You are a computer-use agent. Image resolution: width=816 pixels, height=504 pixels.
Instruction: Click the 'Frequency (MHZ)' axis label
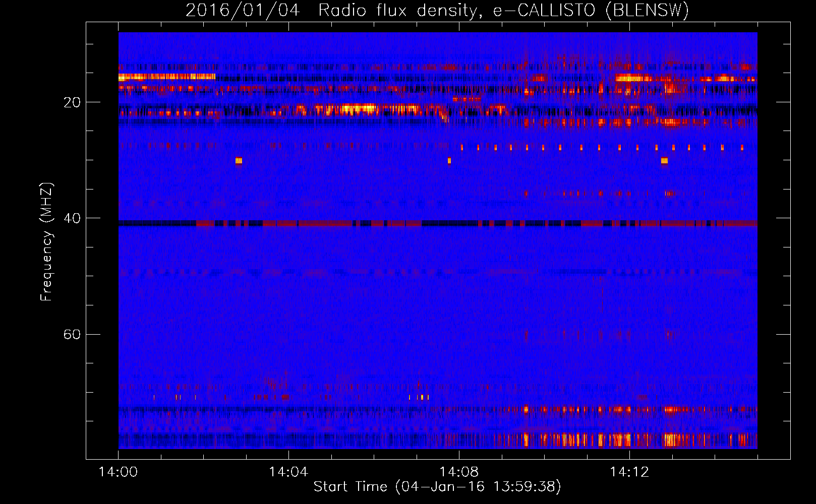[46, 242]
